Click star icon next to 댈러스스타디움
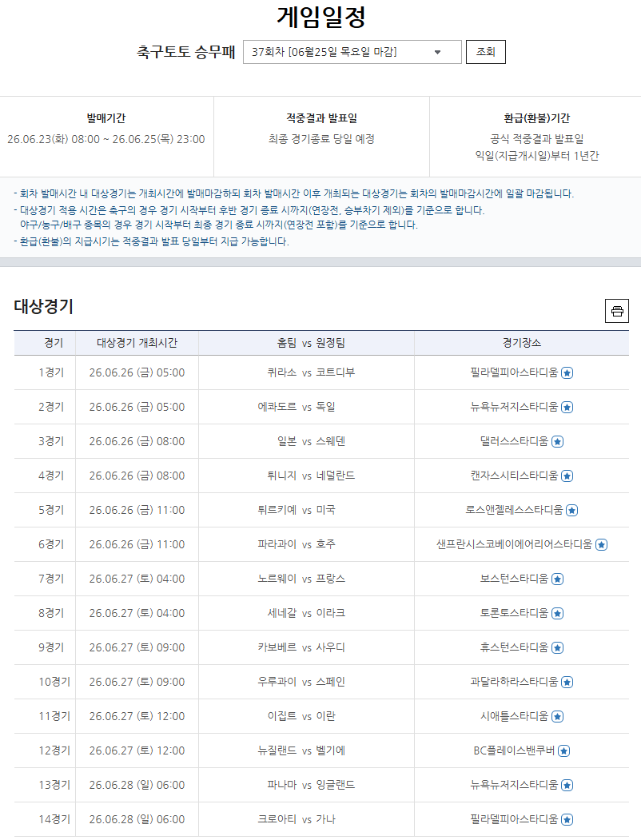Screen dimensions: 641x840 click(x=557, y=441)
